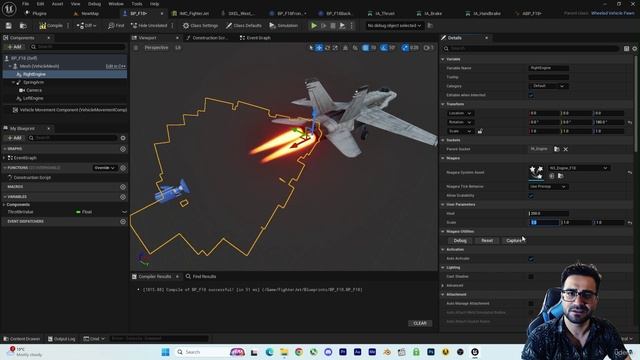Toggle Editable when Inherited checkbox
Image resolution: width=640 pixels, height=360 pixels.
point(531,95)
